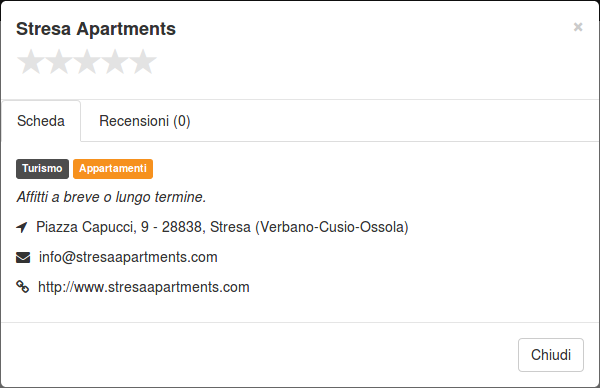Viewport: 600px width, 388px height.
Task: Click the fourth rating star
Action: [x=115, y=62]
